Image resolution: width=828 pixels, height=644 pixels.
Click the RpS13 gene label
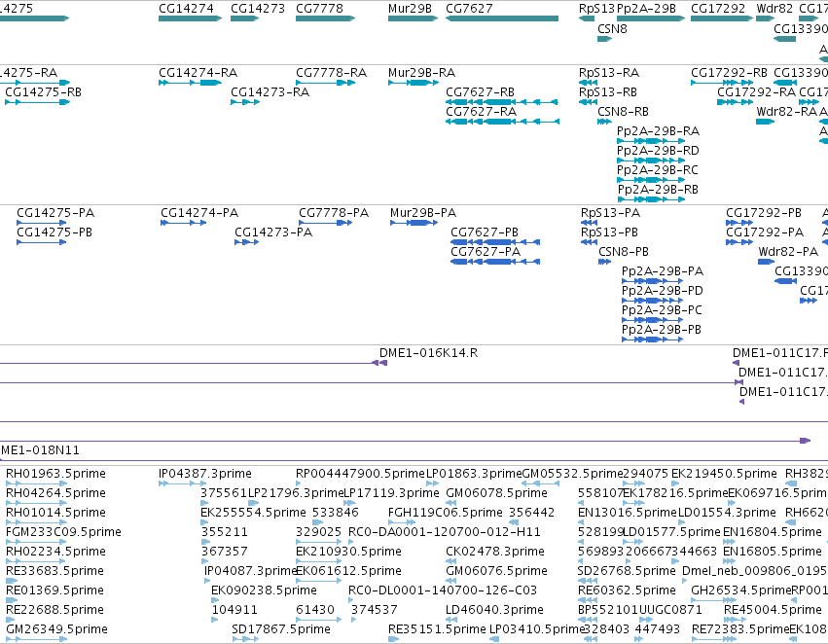coord(596,9)
